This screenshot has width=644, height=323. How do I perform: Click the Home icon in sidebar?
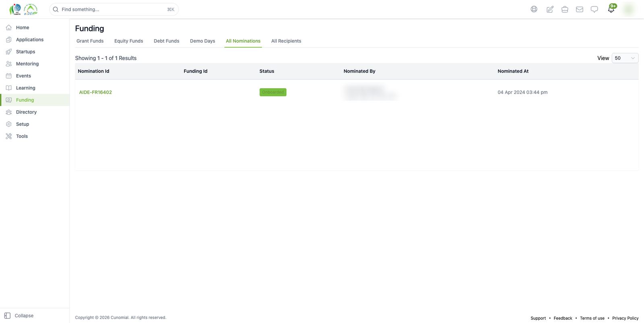8,27
